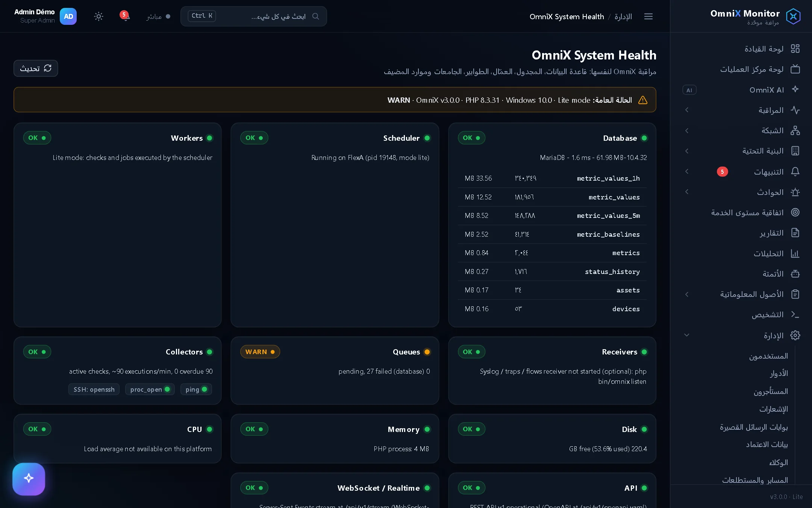The image size is (812, 508).
Task: Click the notifications bell with badge 5
Action: 125,16
